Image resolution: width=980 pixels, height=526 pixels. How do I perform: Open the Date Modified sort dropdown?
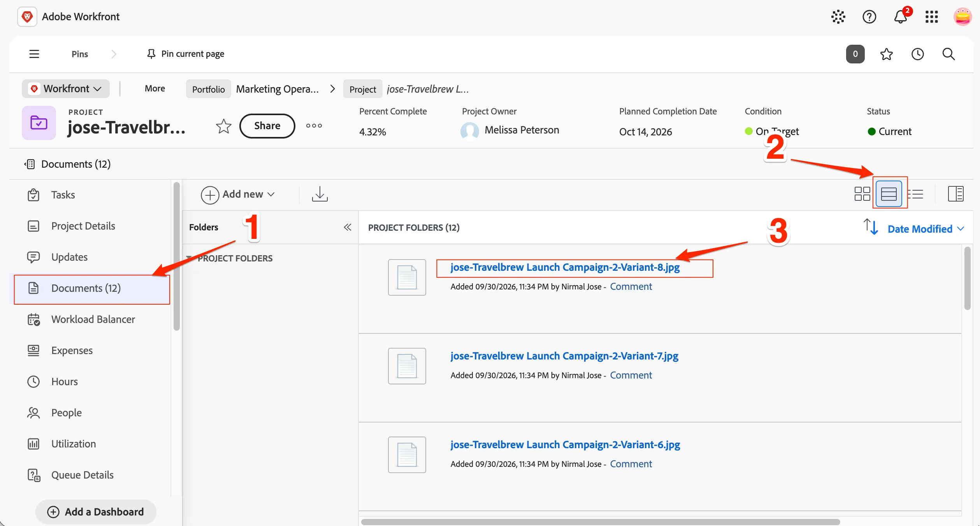pos(926,229)
